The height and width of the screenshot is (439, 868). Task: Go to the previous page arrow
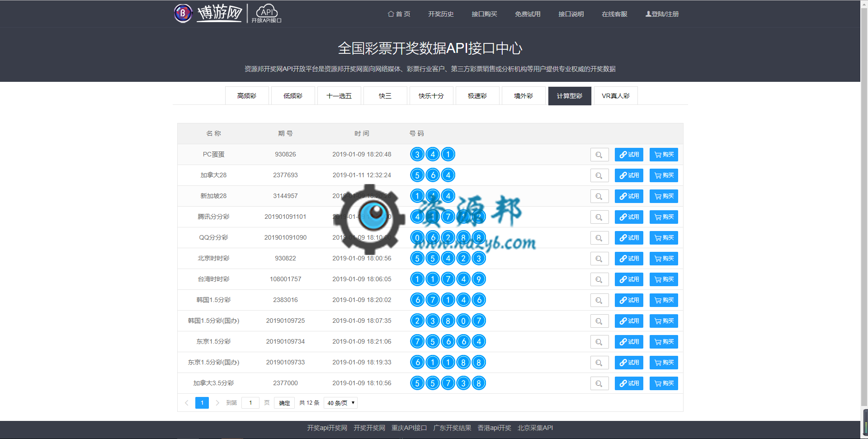click(187, 403)
